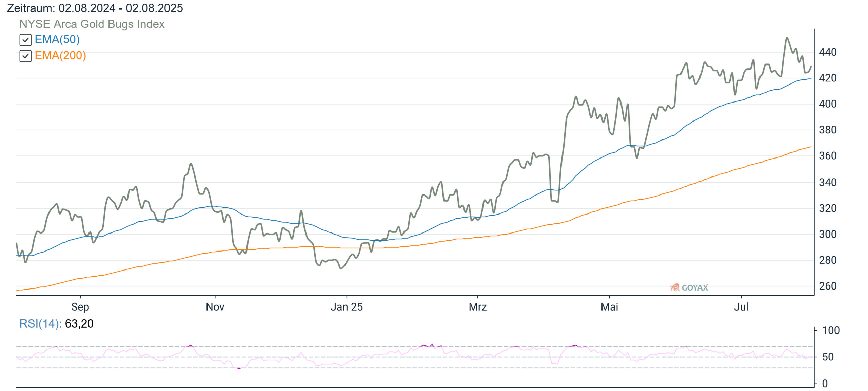The image size is (868, 391).
Task: Click the EMA(200) legend label
Action: click(60, 56)
